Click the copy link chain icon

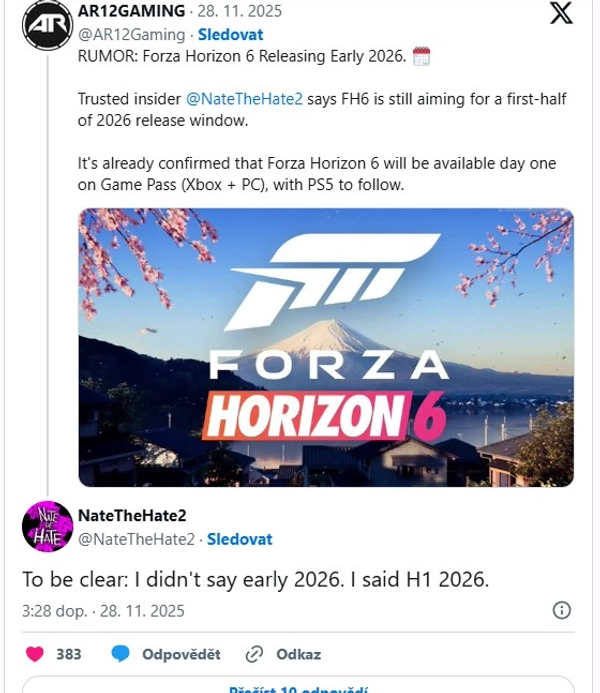point(254,654)
